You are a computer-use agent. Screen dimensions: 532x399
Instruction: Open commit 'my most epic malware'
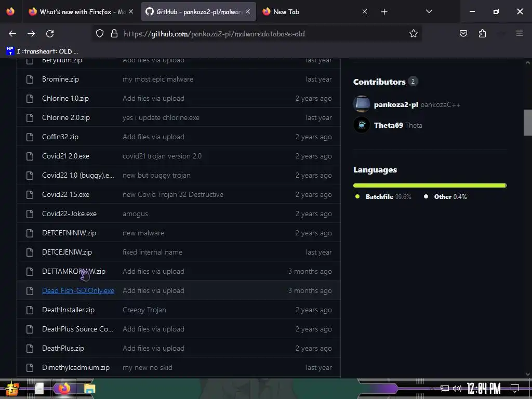[158, 79]
